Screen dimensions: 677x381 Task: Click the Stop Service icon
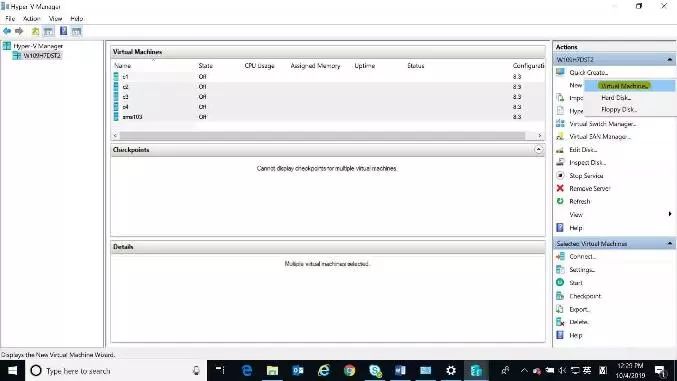(x=560, y=175)
